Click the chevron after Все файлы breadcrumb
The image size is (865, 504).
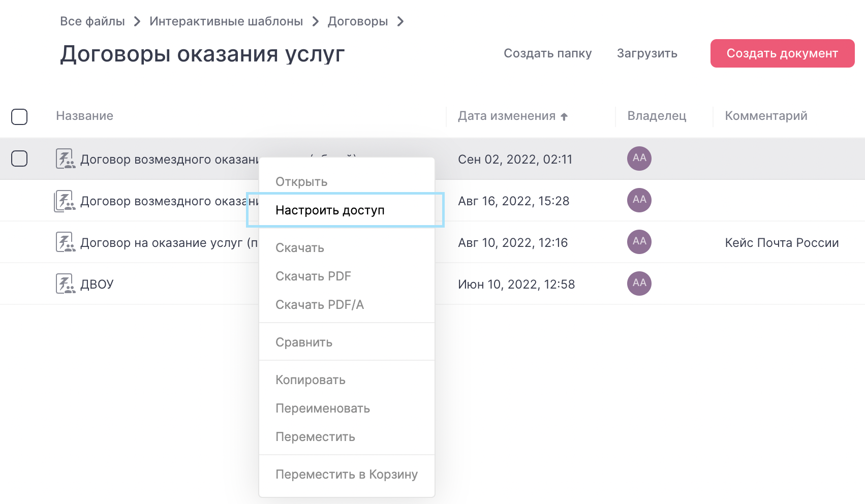tap(137, 21)
